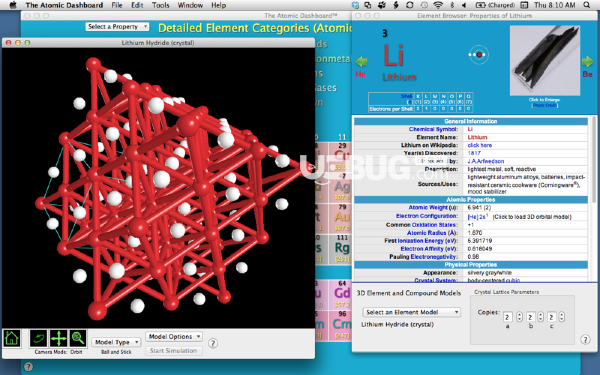
Task: Click the battery Charged indicator
Action: click(495, 5)
